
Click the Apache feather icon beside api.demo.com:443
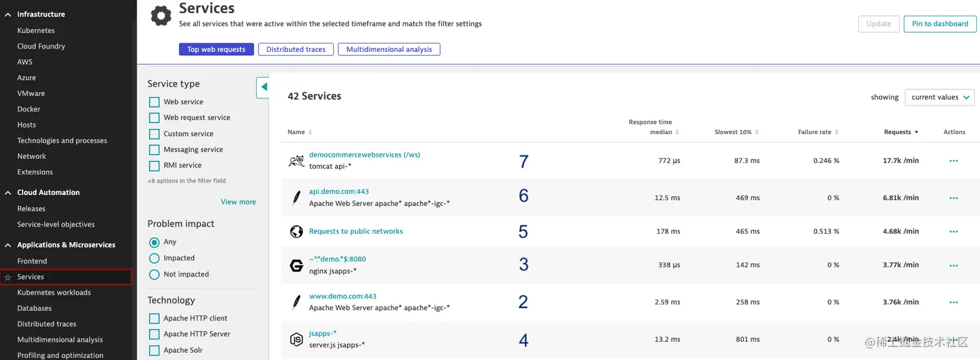(x=296, y=197)
